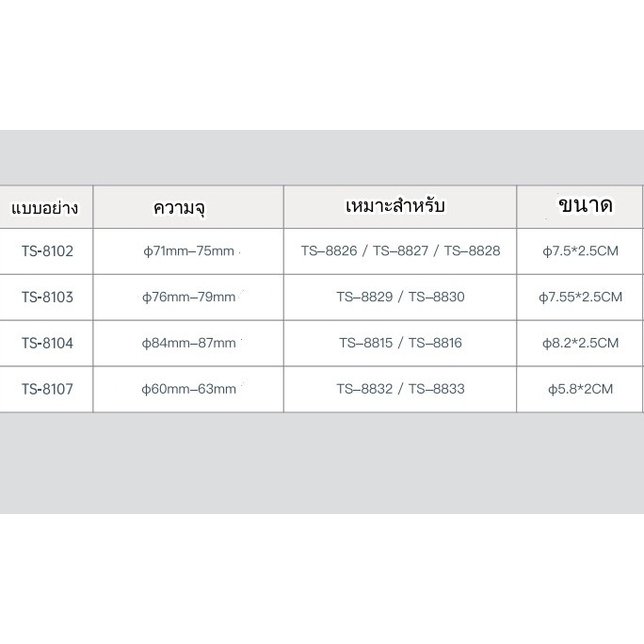This screenshot has height=644, width=644.
Task: Click the ความจุ column header
Action: coord(178,207)
